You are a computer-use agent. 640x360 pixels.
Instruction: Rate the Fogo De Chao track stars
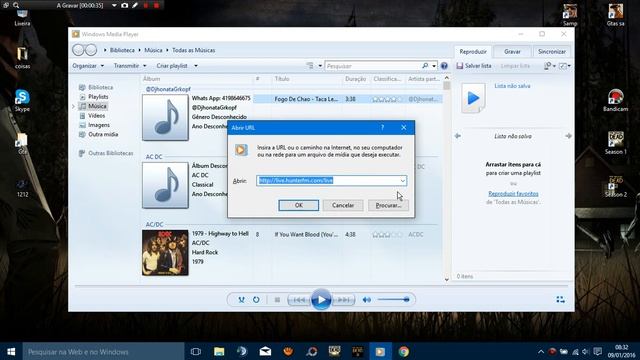tap(387, 99)
